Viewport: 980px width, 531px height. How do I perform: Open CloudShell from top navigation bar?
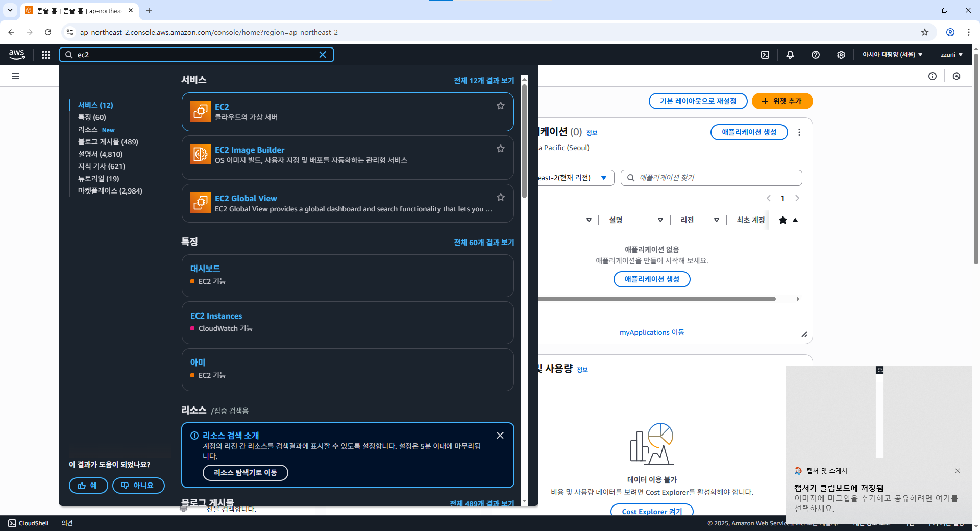765,55
